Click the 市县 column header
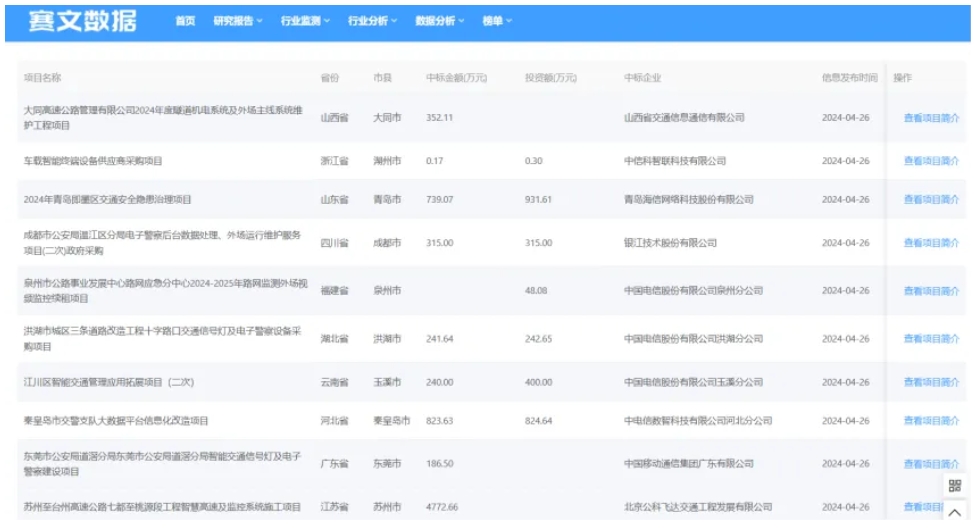The height and width of the screenshot is (529, 975). click(382, 78)
